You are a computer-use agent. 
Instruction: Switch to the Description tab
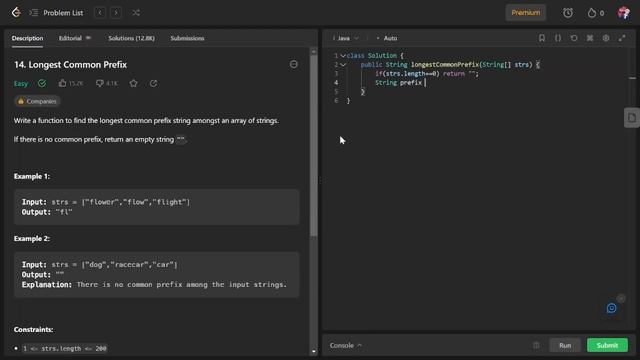pyautogui.click(x=27, y=38)
